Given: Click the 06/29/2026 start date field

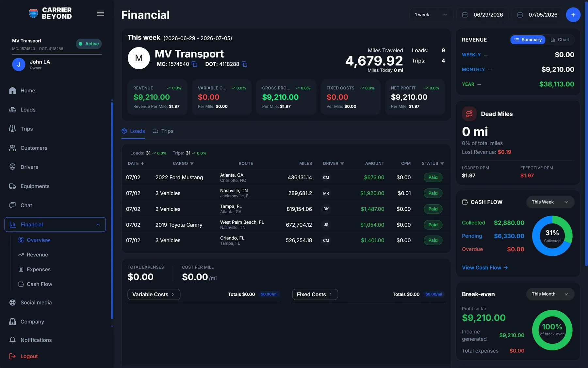Looking at the screenshot, I should tap(483, 15).
